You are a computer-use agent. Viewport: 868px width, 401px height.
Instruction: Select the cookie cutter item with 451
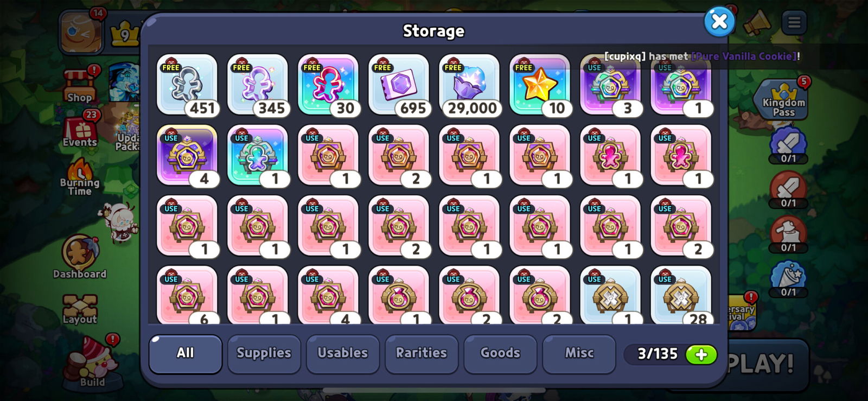187,85
